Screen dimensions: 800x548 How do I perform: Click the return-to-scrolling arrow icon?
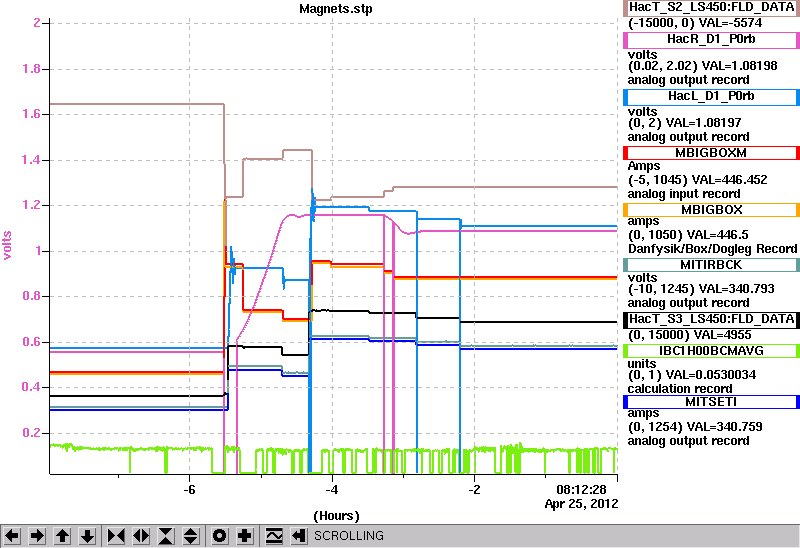299,536
